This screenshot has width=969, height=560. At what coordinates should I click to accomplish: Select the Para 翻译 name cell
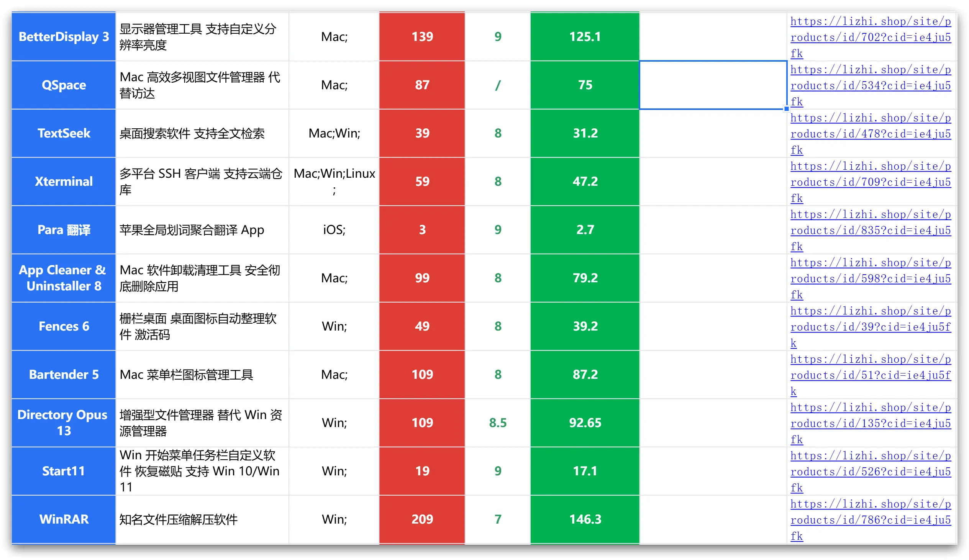[64, 230]
